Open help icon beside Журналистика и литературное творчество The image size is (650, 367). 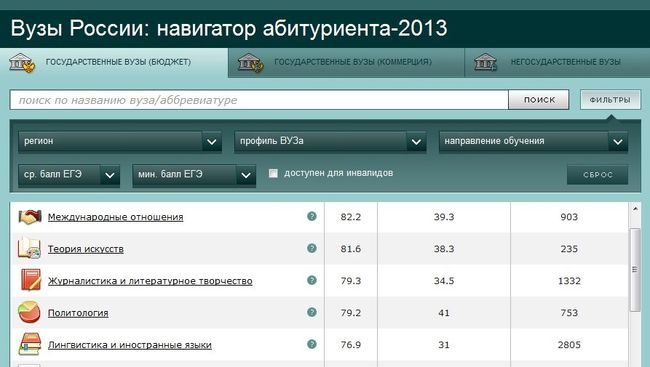(x=312, y=280)
